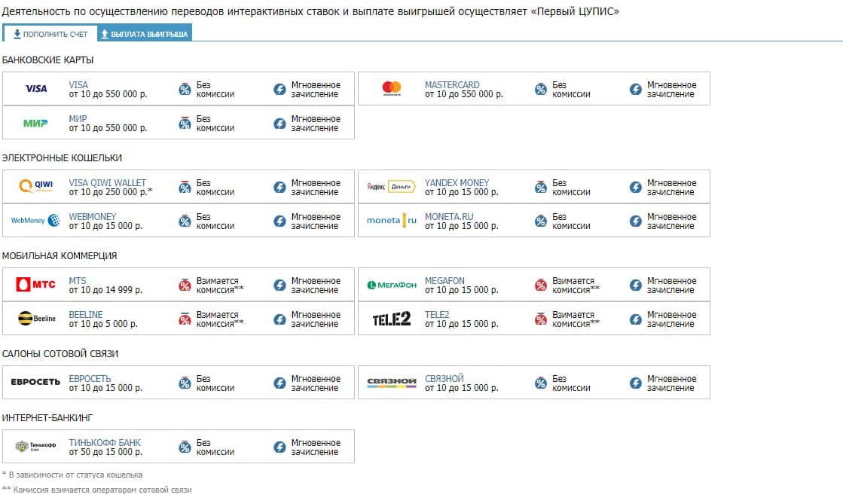The height and width of the screenshot is (504, 843).
Task: Click the text 'от 10 до 5 000 р.'
Action: pos(102,323)
